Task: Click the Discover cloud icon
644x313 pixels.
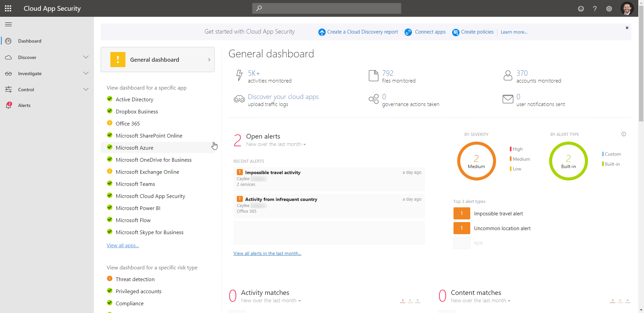Action: coord(8,57)
